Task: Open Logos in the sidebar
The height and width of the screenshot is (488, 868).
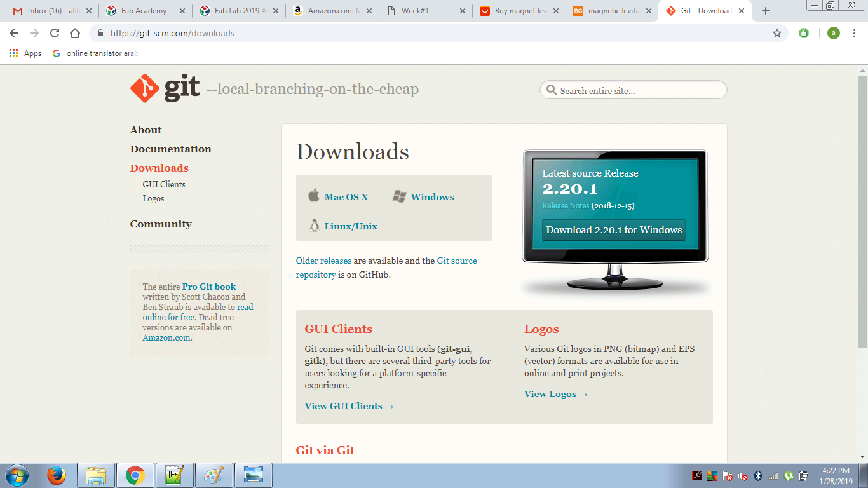Action: [153, 198]
